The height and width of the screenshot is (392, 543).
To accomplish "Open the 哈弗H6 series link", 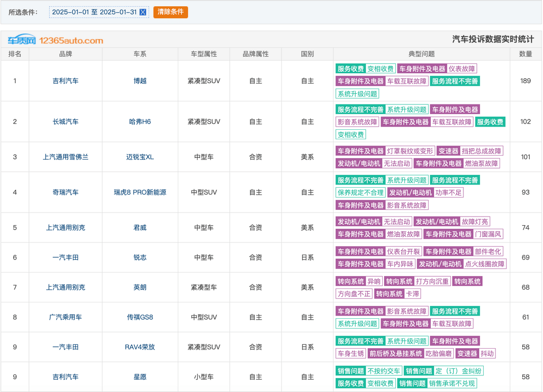I will coord(140,122).
